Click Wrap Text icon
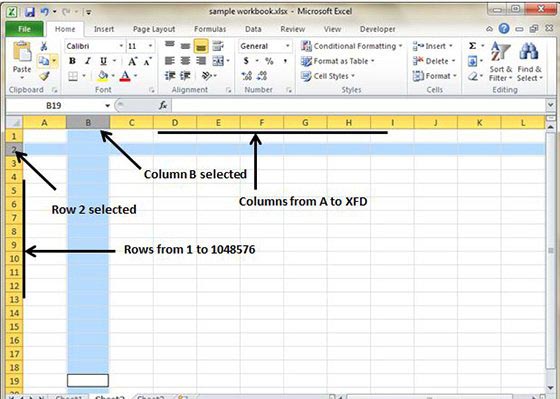The width and height of the screenshot is (560, 399). 218,46
